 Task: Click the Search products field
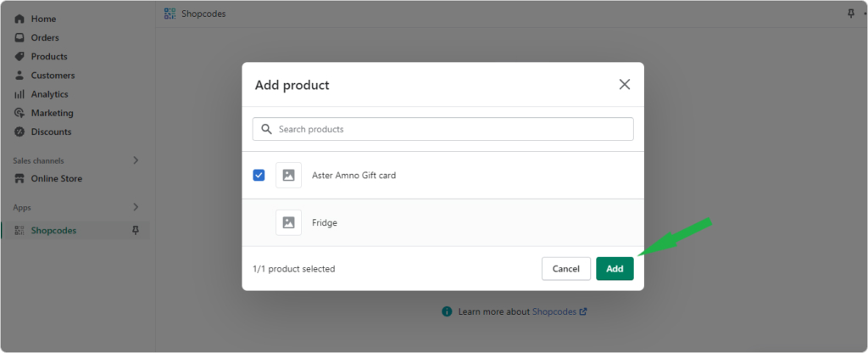tap(442, 129)
